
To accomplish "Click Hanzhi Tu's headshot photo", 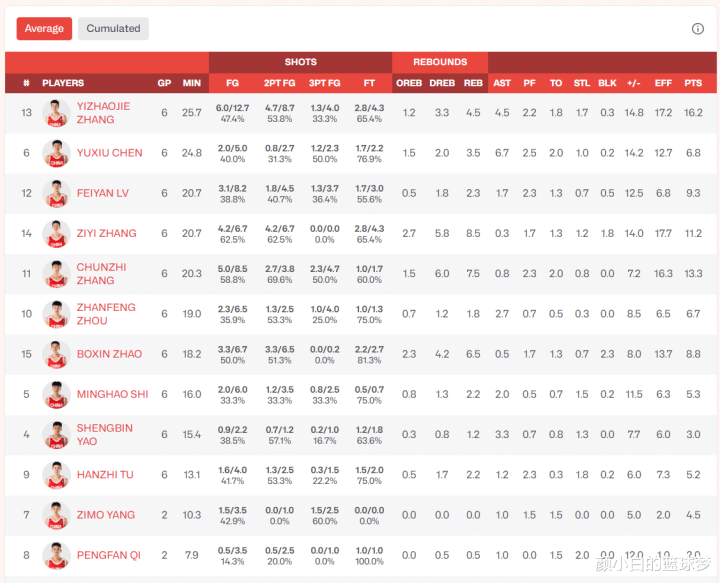I will 56,475.
